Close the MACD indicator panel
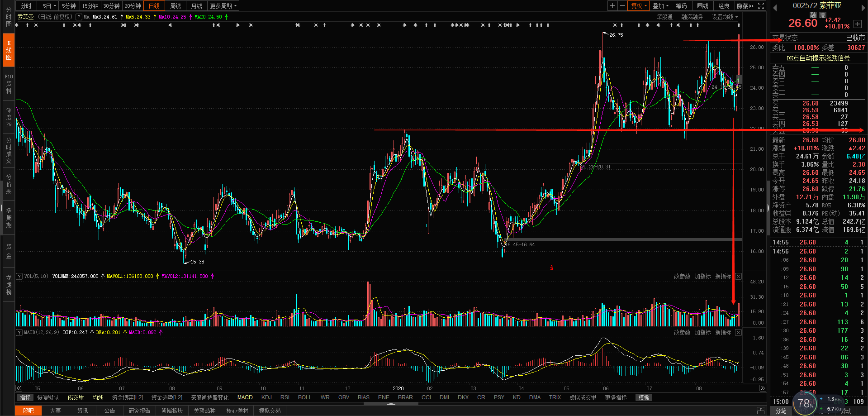868x416 pixels. click(x=738, y=332)
